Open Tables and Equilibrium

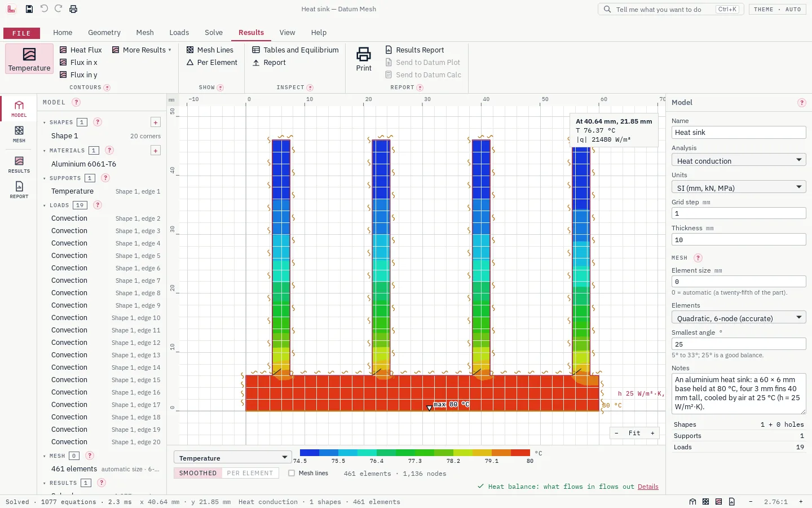pyautogui.click(x=295, y=50)
